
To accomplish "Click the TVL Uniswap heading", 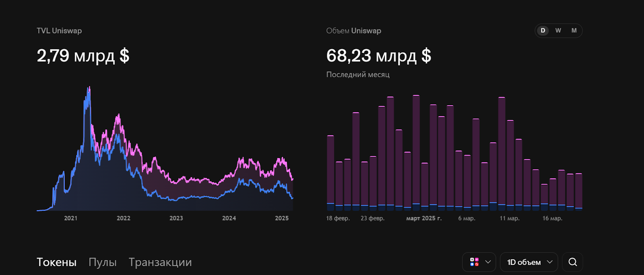I will coord(59,31).
